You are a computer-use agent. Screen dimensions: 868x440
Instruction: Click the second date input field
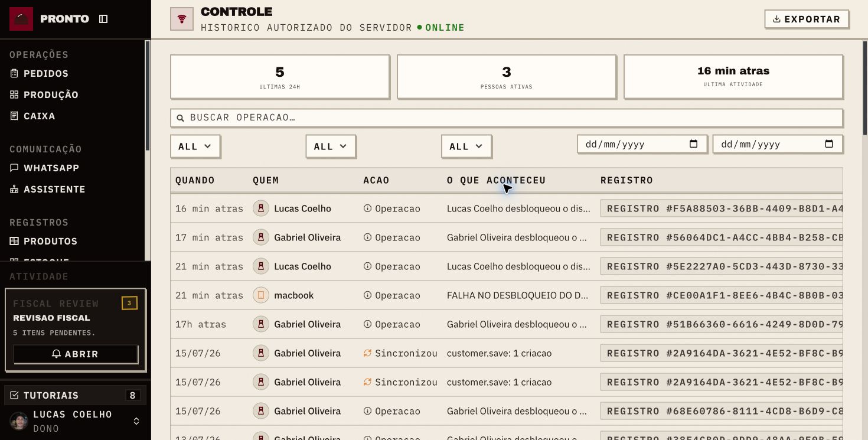click(x=778, y=144)
